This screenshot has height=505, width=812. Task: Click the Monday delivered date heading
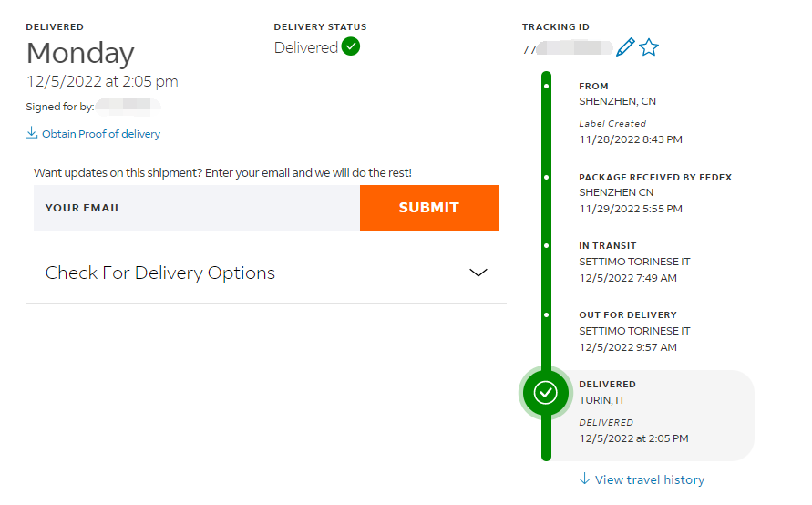click(x=80, y=53)
